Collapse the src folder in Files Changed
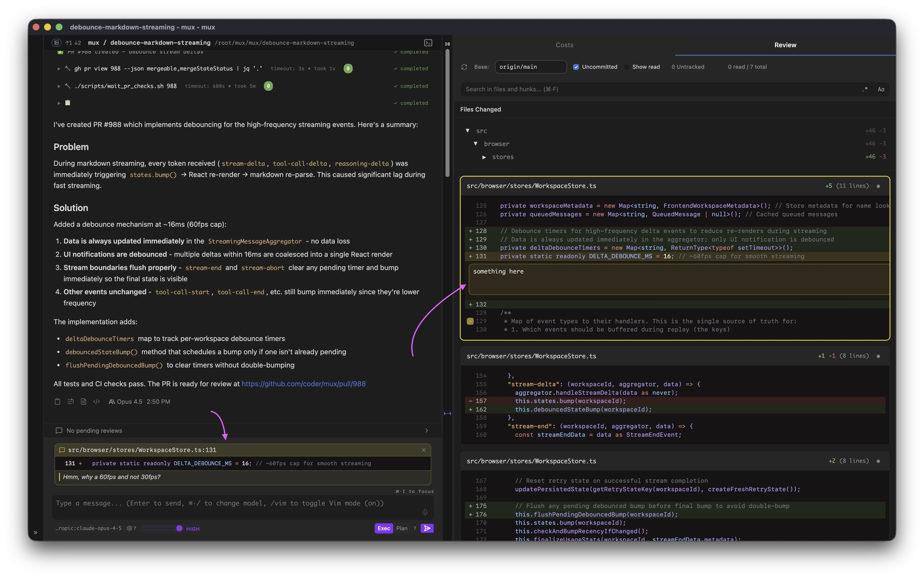The width and height of the screenshot is (924, 578). [x=468, y=130]
